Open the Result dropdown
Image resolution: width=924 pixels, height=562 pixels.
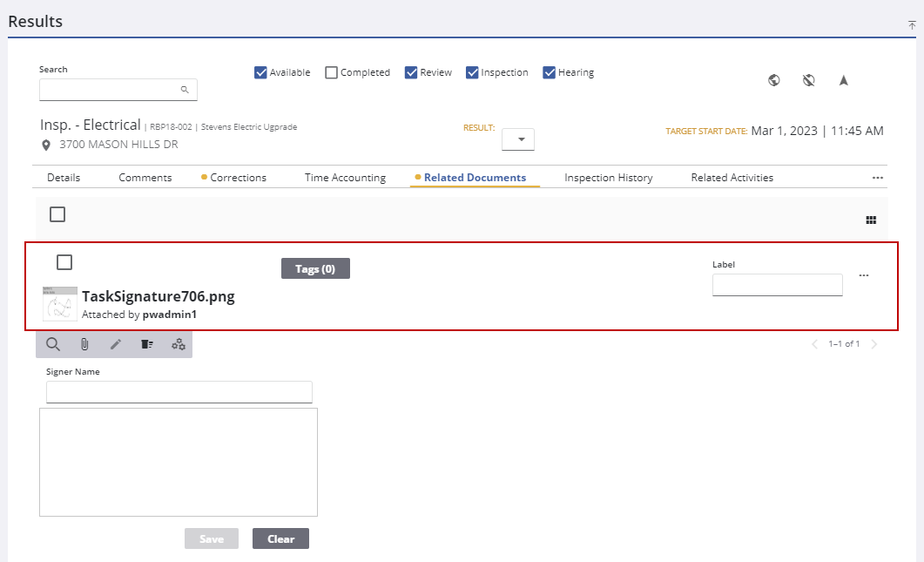[x=519, y=139]
